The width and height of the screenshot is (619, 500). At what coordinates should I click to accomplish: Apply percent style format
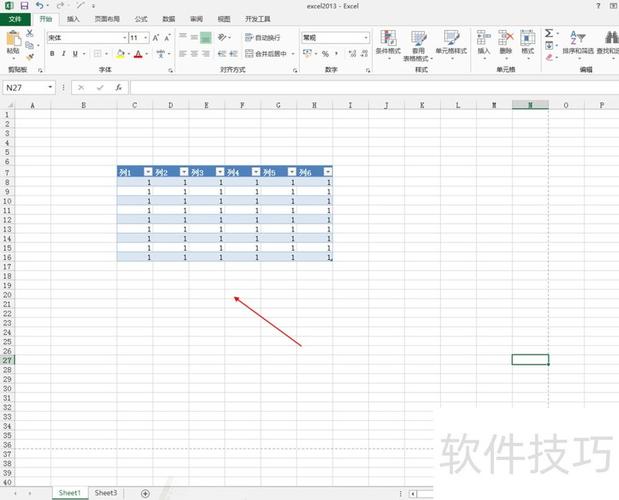[x=325, y=54]
